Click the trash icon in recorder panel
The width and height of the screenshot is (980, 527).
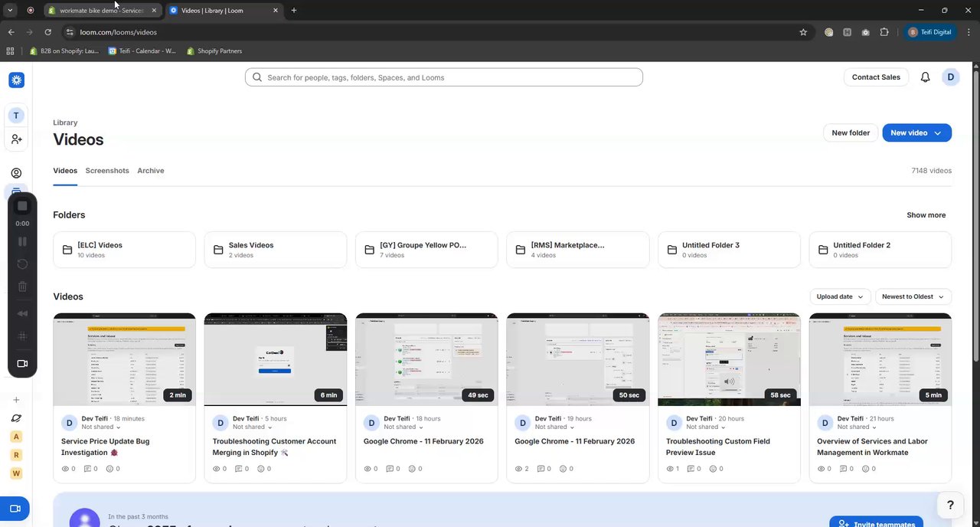tap(22, 286)
